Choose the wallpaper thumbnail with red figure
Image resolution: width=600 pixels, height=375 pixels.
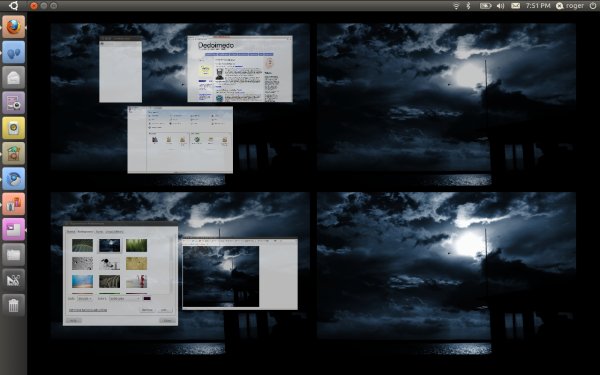coord(137,281)
